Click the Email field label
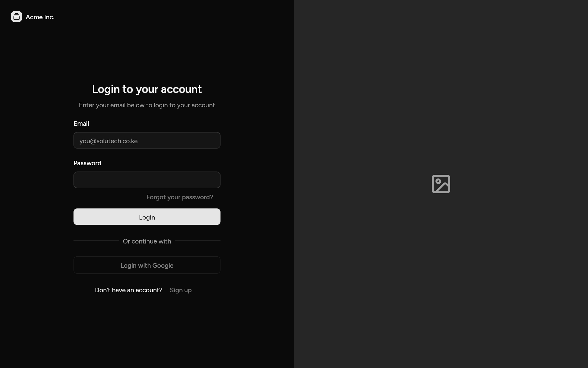This screenshot has height=368, width=588. (81, 124)
